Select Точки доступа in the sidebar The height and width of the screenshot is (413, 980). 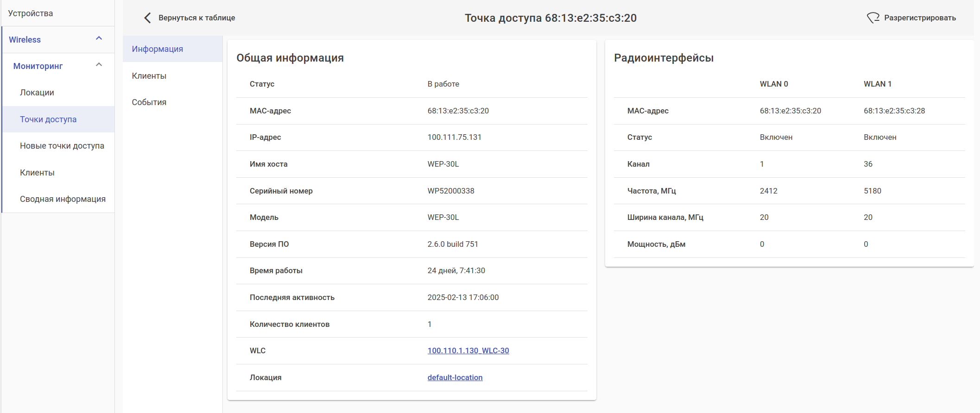pyautogui.click(x=48, y=119)
